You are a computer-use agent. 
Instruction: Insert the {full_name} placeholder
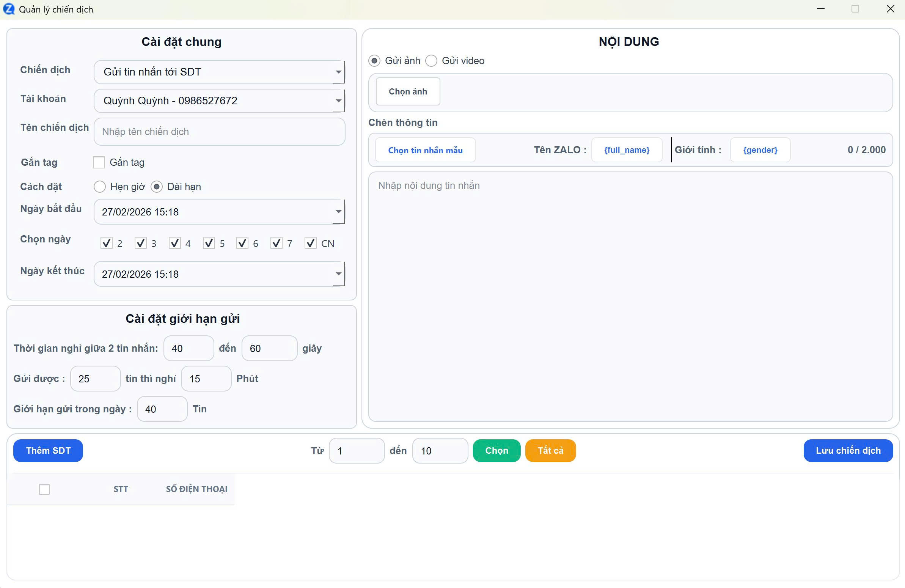point(627,150)
